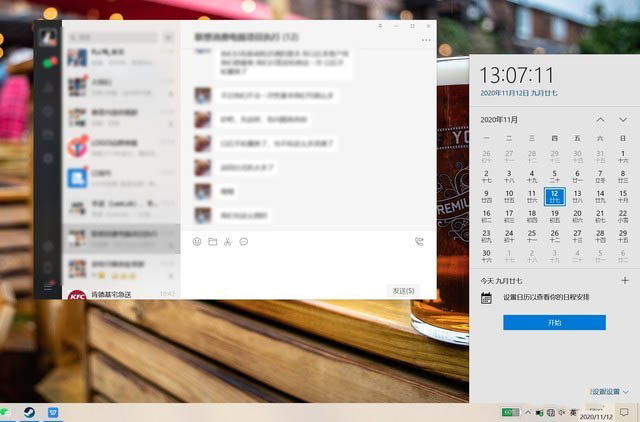
Task: Open the three-dot chat info menu
Action: (x=426, y=40)
